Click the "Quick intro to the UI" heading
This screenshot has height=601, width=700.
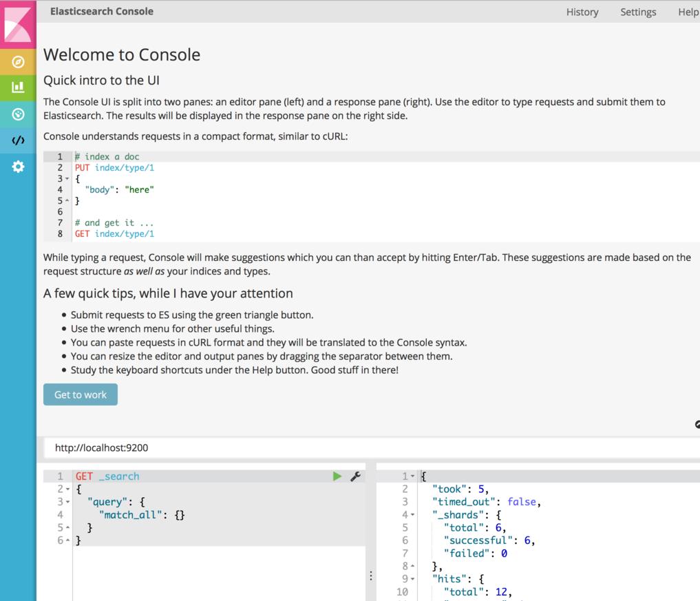(101, 81)
